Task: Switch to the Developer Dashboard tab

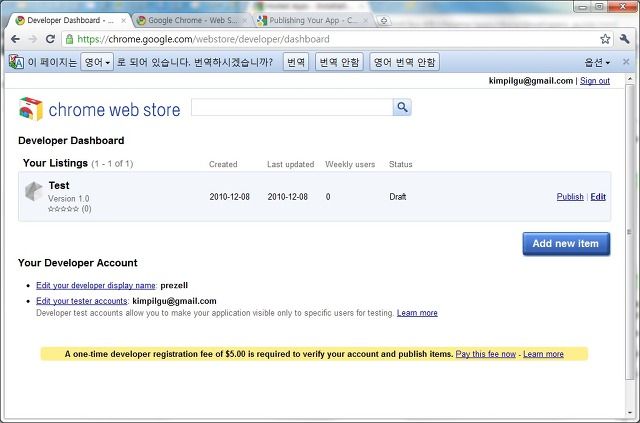Action: pyautogui.click(x=67, y=20)
